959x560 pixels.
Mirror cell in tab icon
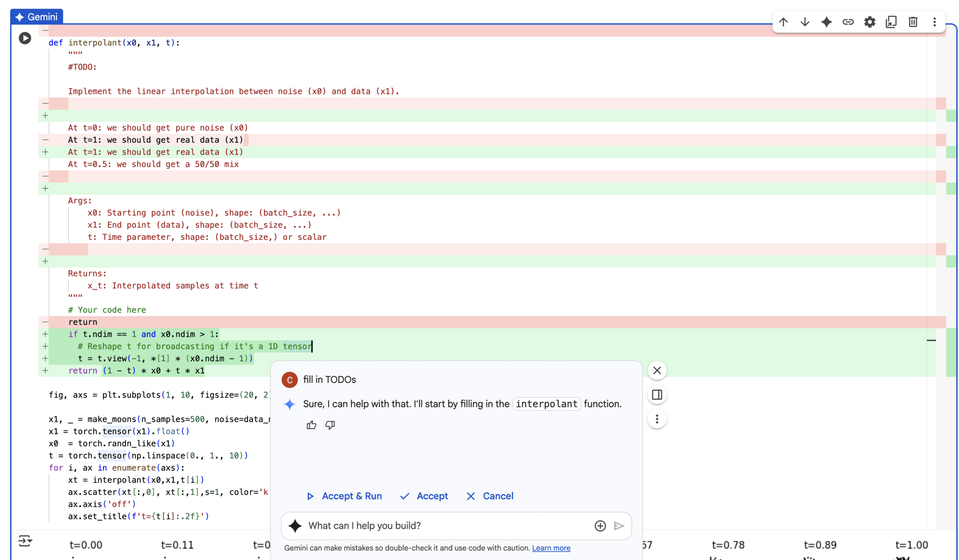tap(891, 22)
